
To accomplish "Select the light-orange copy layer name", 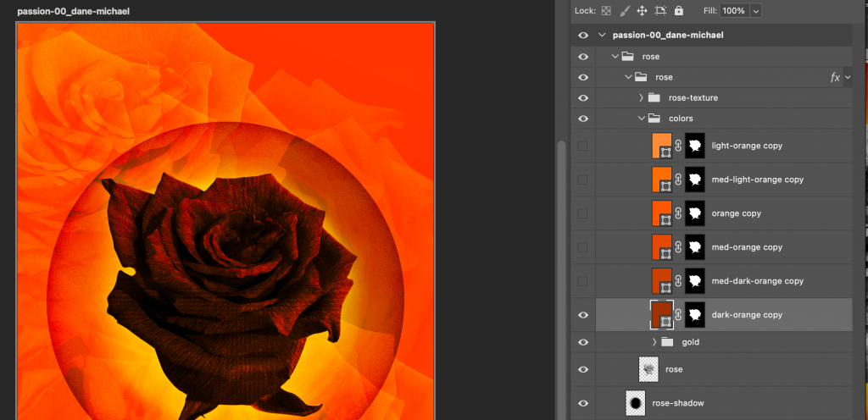I will tap(747, 146).
